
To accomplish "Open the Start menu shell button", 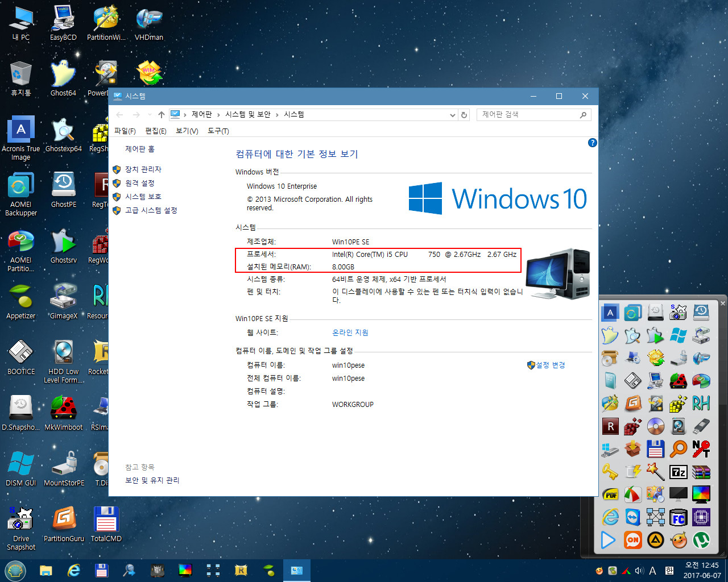I will tap(15, 571).
